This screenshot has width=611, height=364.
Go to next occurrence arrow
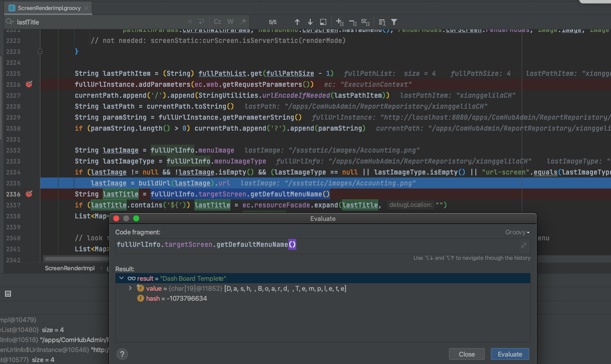click(x=310, y=22)
